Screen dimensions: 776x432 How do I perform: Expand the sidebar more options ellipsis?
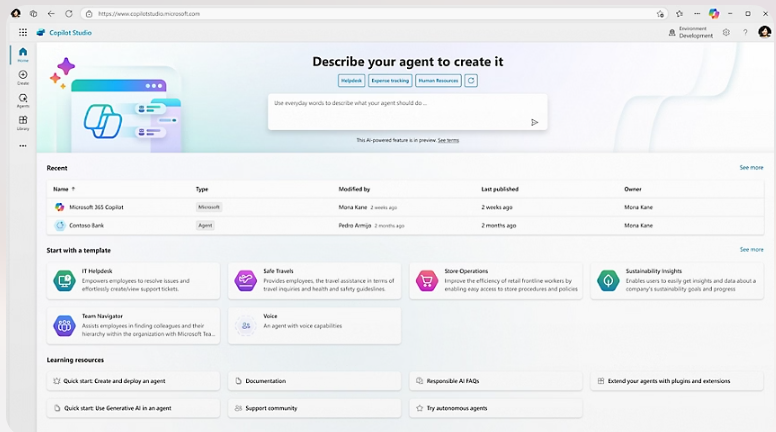(x=22, y=146)
